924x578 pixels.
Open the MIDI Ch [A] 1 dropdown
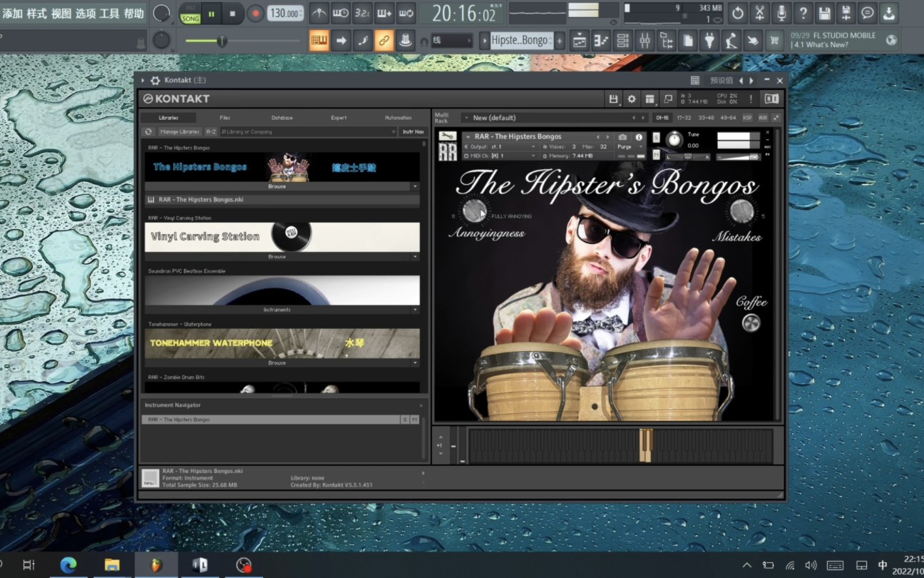click(500, 156)
